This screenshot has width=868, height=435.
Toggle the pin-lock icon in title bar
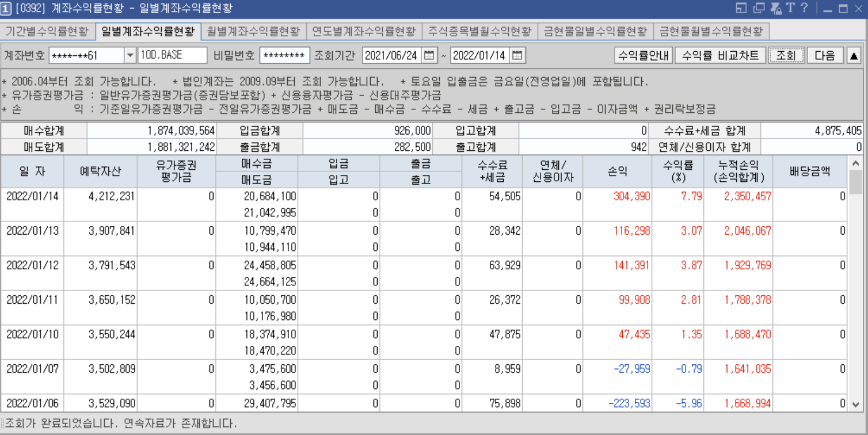(775, 8)
